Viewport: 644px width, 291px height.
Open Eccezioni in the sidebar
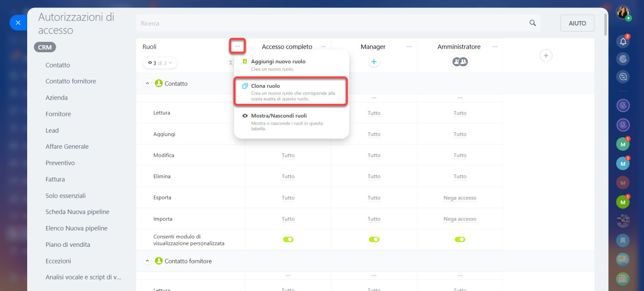[x=58, y=261]
